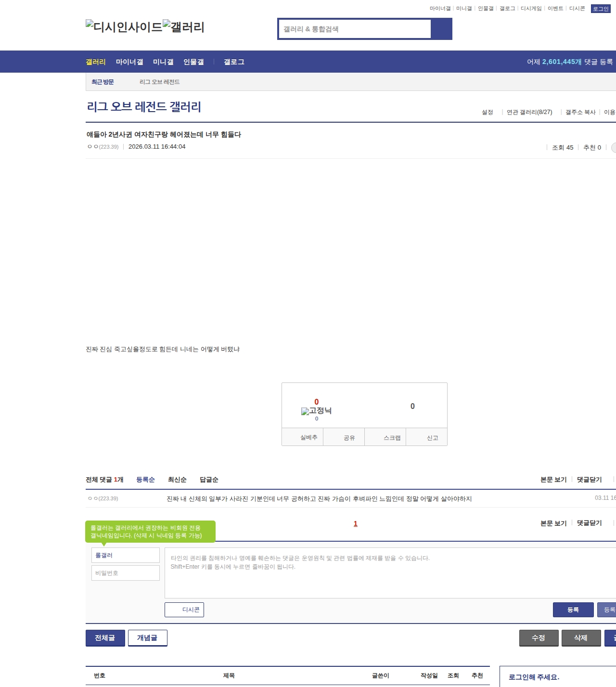Open the 이벤트 top link
Screen dimensions: 616x687
tap(555, 9)
